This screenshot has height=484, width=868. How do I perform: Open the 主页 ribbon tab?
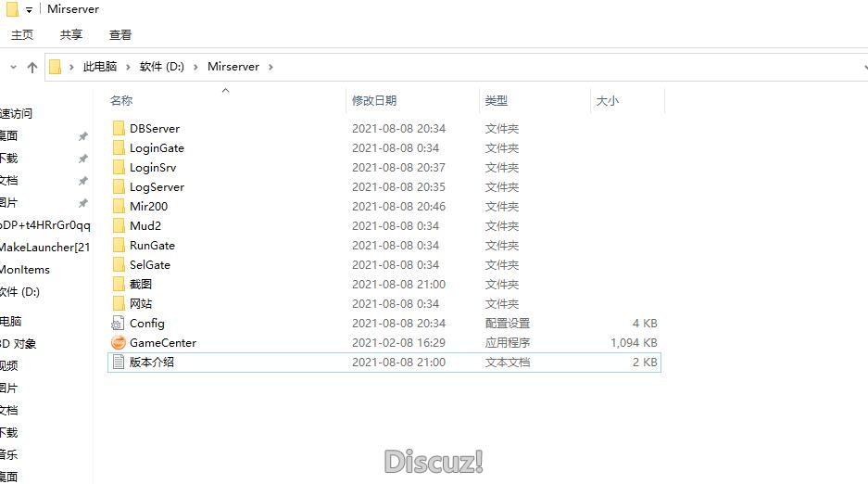point(22,35)
